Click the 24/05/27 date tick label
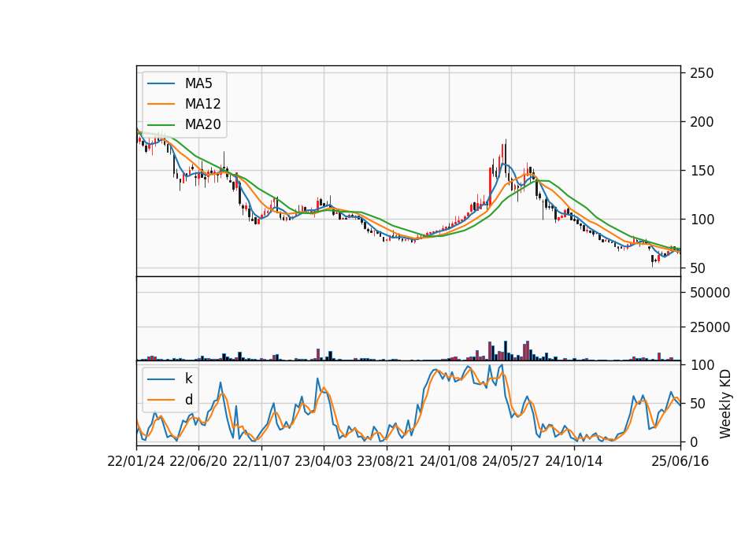The height and width of the screenshot is (543, 756). click(511, 461)
